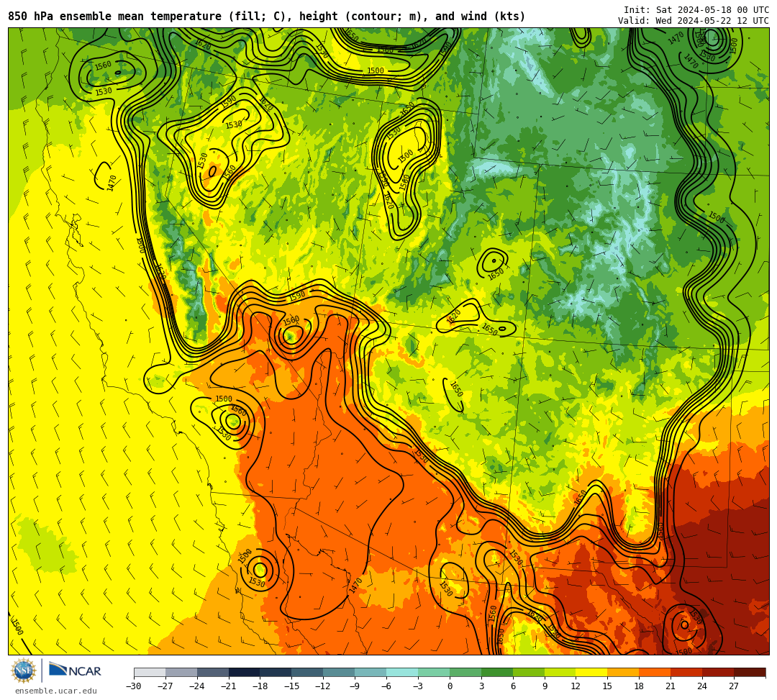Pick the orange swatch between 18 and 21

(655, 672)
